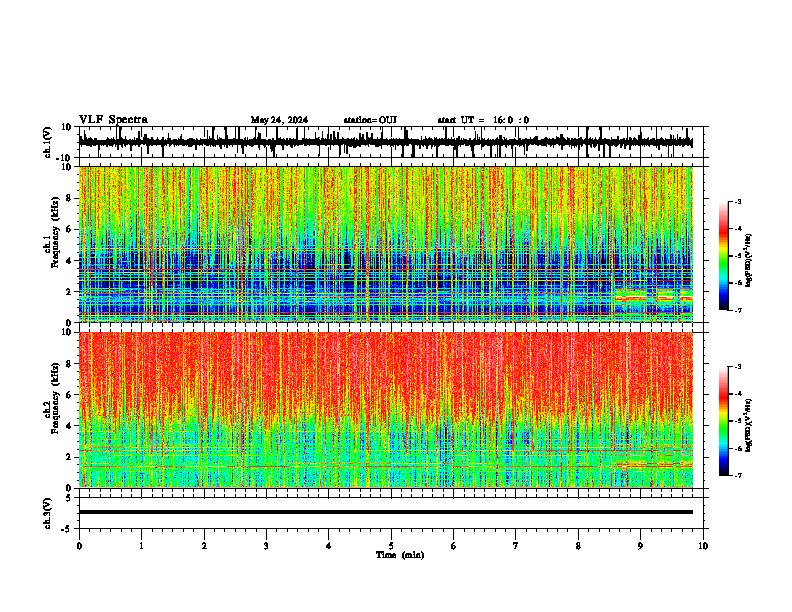Click the ch.1 spectrogram panel

coord(386,244)
